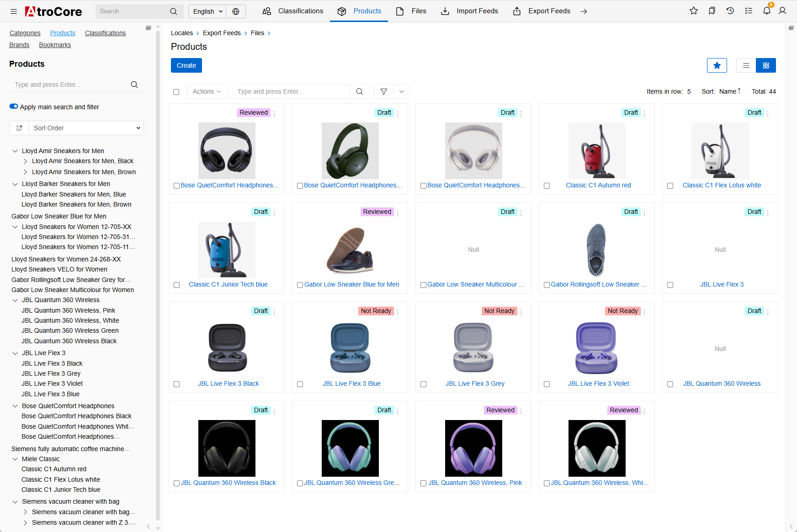Open the Categories sidebar link

coord(25,33)
